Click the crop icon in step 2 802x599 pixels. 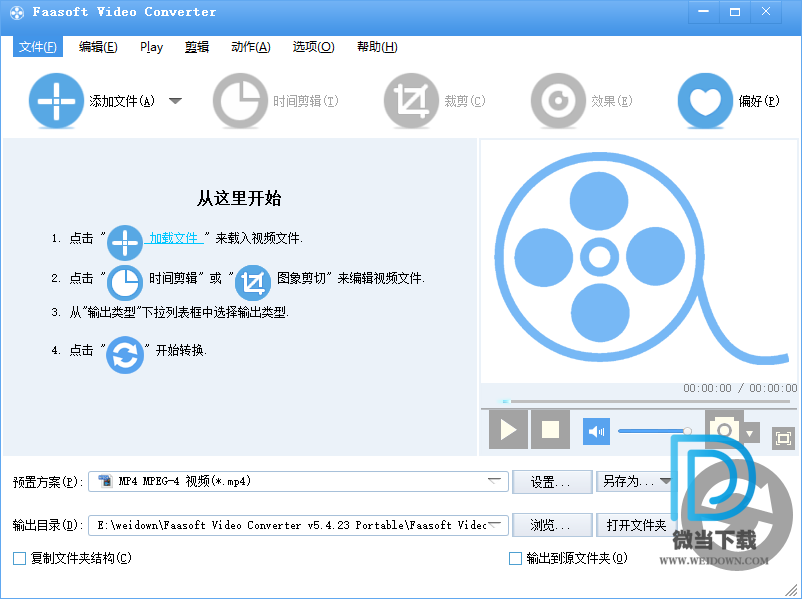coord(253,282)
